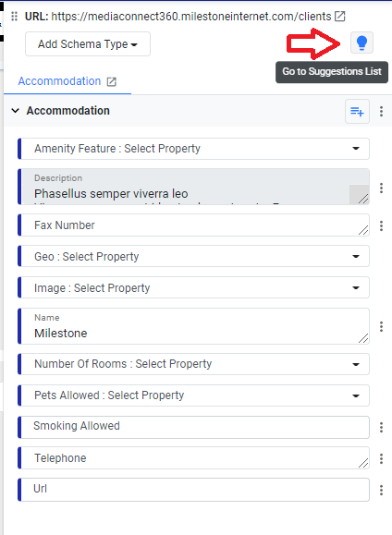Viewport: 392px width, 535px height.
Task: Open Amenity Feature Select Property dropdown
Action: point(193,149)
